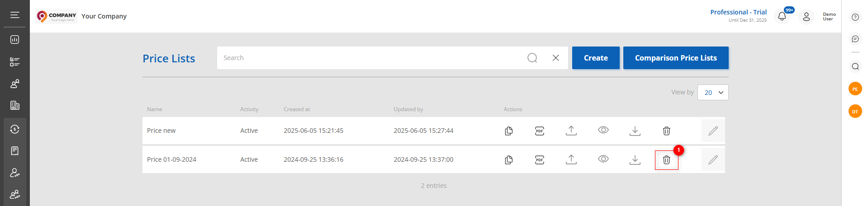The height and width of the screenshot is (206, 868).
Task: Open Comparison Price Lists
Action: 676,58
